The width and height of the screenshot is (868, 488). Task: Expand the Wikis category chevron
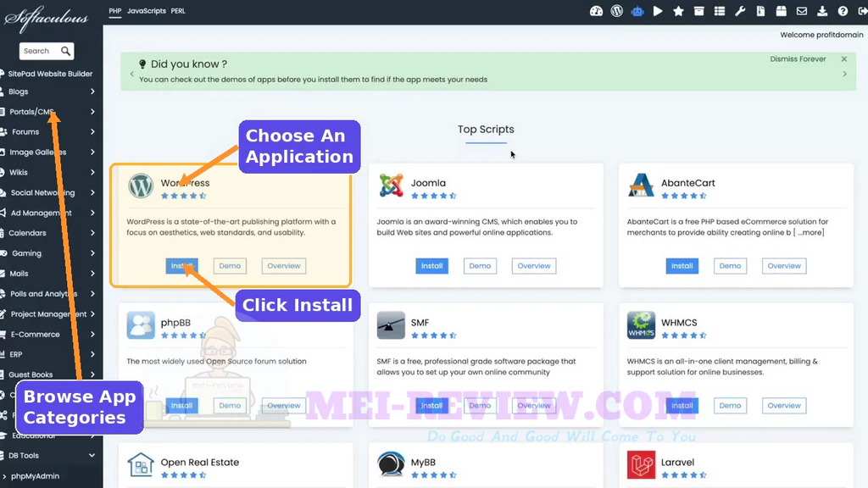[92, 172]
